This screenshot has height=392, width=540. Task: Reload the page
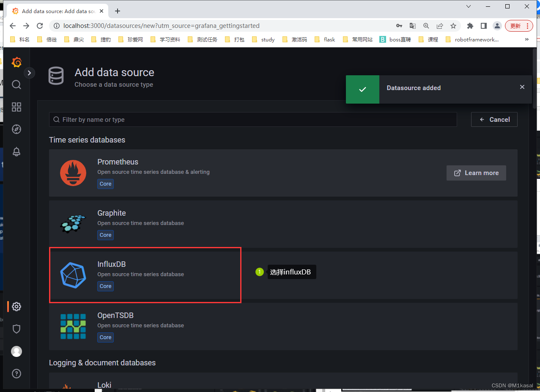pos(40,26)
